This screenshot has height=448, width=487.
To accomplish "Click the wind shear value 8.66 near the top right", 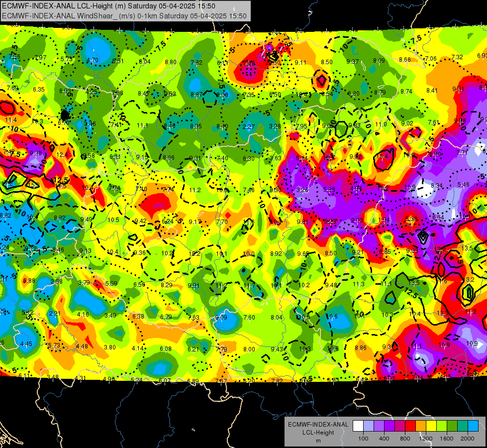I will (405, 59).
